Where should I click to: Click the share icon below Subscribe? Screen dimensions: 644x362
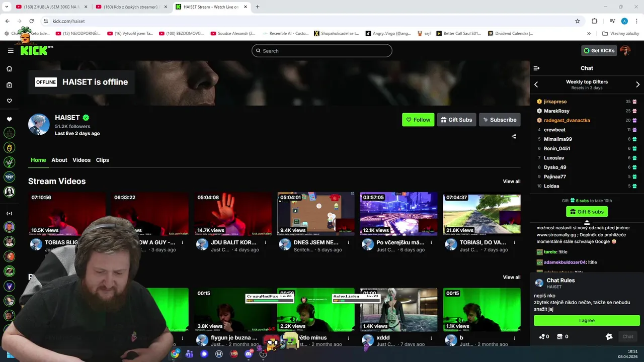pos(514,136)
